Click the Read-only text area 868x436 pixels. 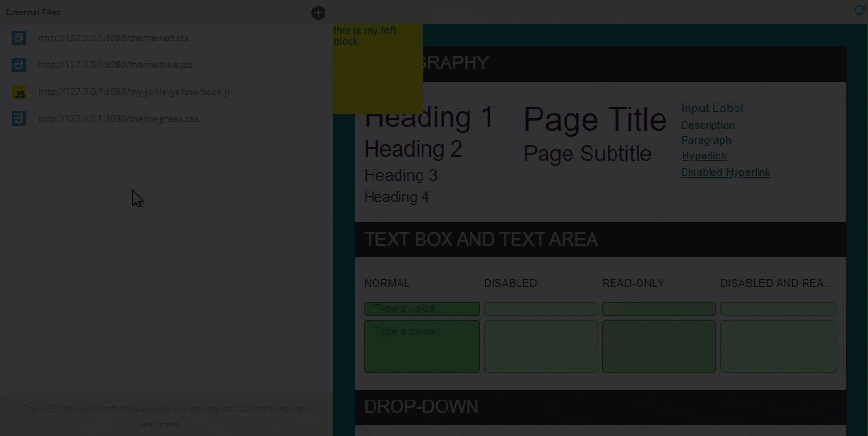point(659,347)
